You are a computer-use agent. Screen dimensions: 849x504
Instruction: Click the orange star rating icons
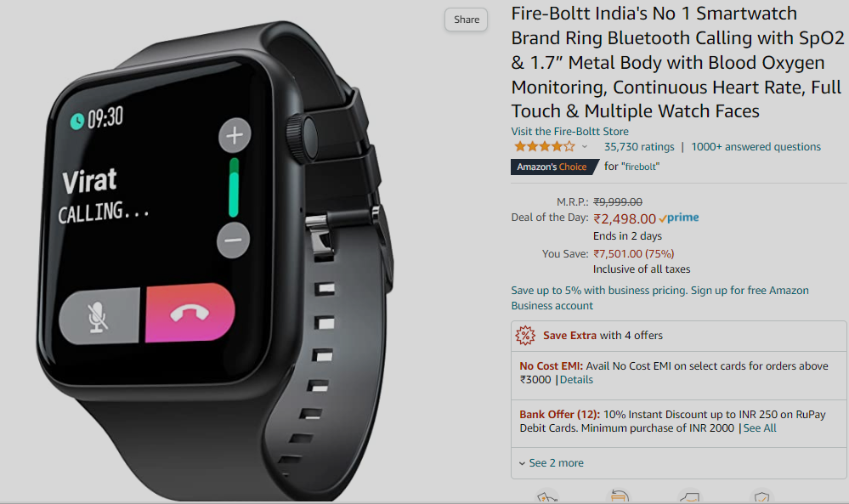pyautogui.click(x=544, y=146)
